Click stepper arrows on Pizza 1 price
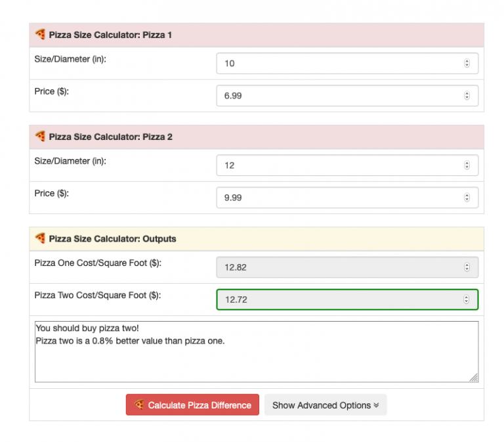 point(467,96)
